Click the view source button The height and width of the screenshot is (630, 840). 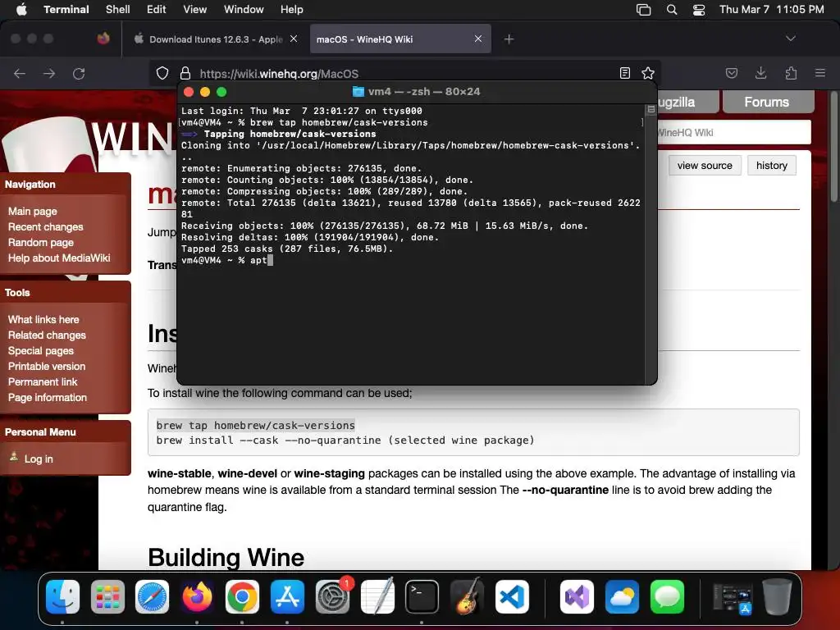(705, 166)
